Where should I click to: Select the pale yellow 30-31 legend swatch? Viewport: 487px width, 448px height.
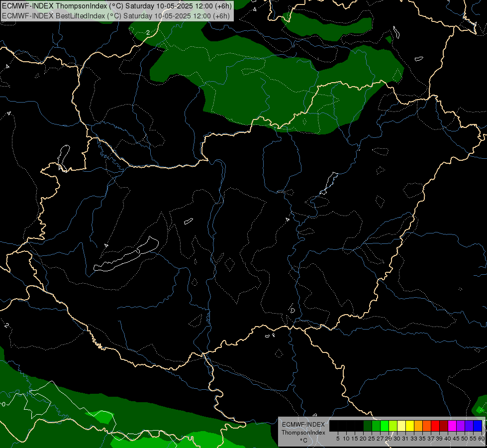401,426
